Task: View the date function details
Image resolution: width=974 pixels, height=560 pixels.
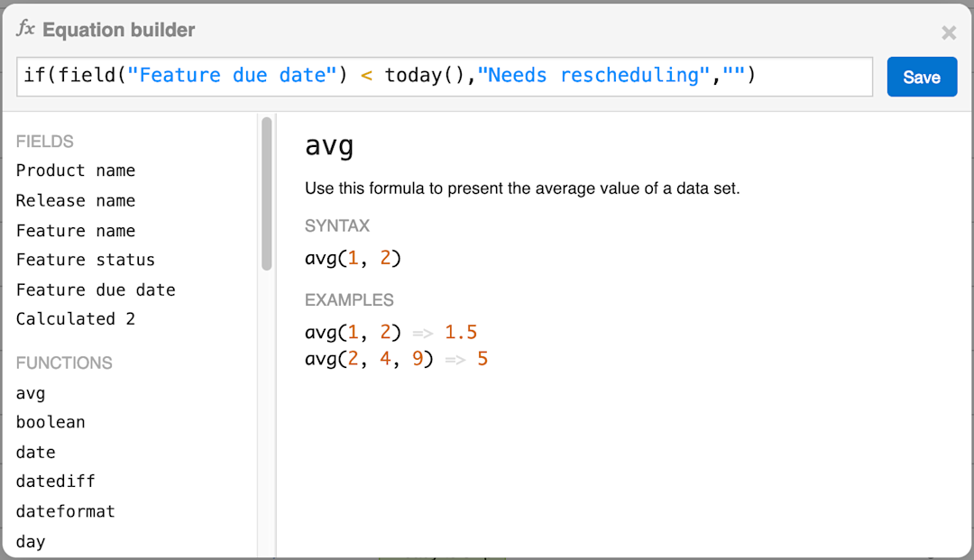Action: (34, 452)
